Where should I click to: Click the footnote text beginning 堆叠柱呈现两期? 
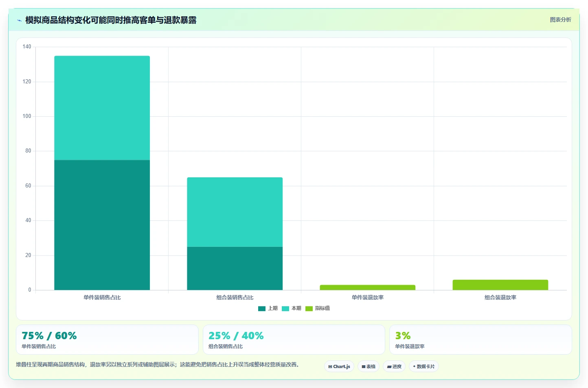tap(158, 364)
